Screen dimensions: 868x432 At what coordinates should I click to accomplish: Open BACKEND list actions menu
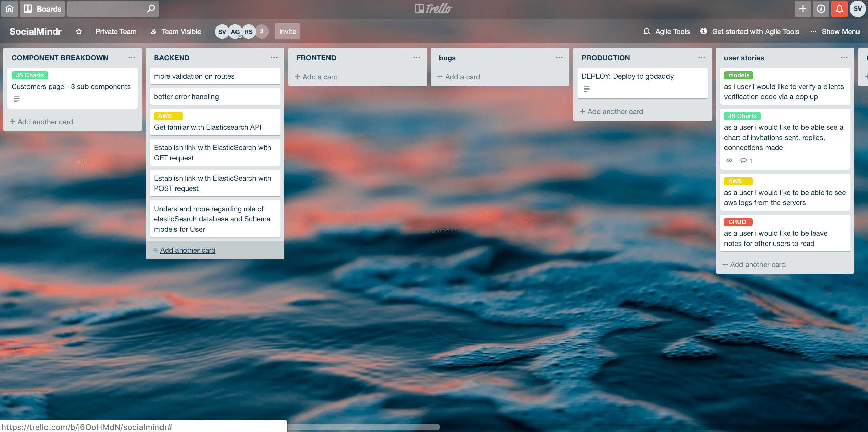tap(274, 58)
